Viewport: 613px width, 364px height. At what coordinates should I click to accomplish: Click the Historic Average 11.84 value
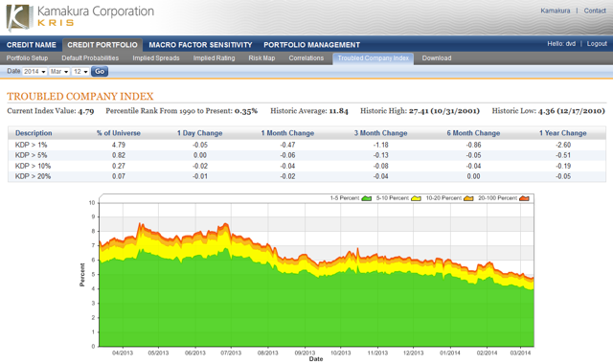pos(338,111)
